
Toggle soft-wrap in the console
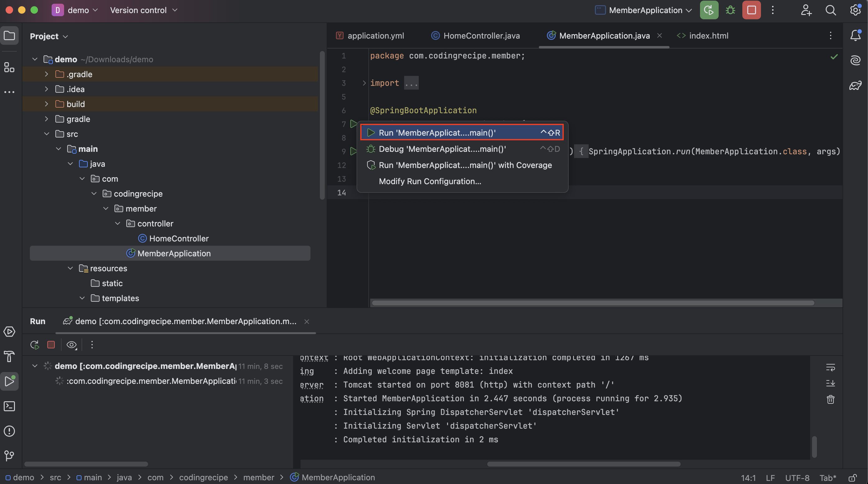pyautogui.click(x=831, y=367)
